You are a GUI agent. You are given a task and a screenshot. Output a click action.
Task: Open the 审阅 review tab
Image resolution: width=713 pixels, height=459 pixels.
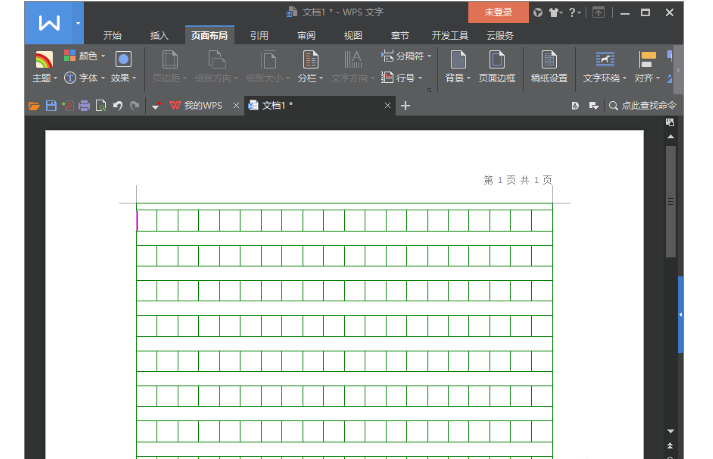[306, 35]
